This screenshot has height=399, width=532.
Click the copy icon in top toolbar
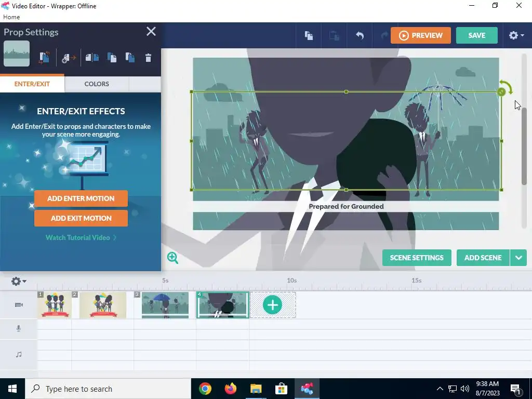click(x=309, y=35)
